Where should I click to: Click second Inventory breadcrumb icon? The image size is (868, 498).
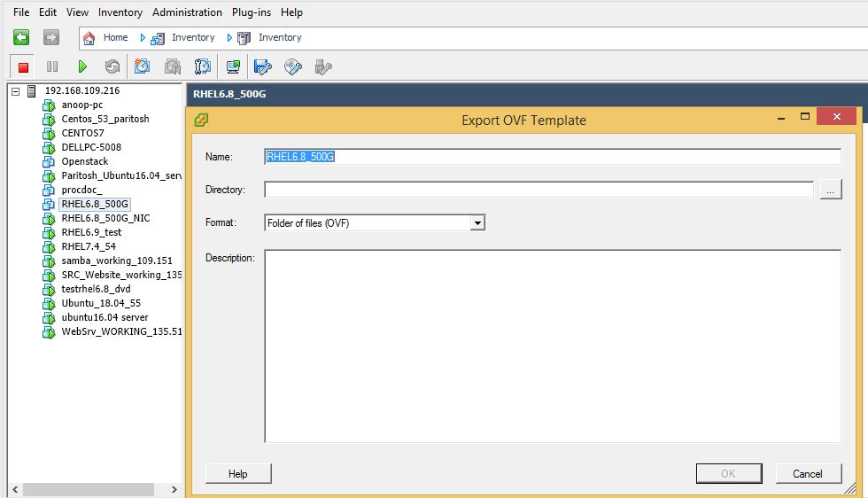coord(244,38)
